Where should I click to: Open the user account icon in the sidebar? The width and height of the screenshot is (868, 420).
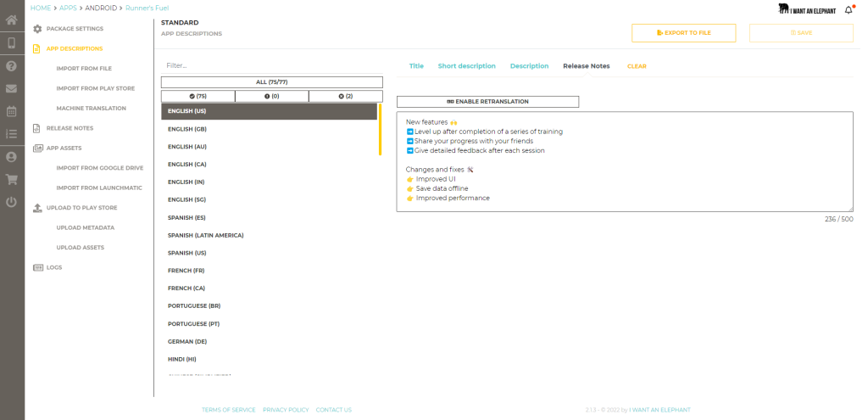pyautogui.click(x=11, y=157)
